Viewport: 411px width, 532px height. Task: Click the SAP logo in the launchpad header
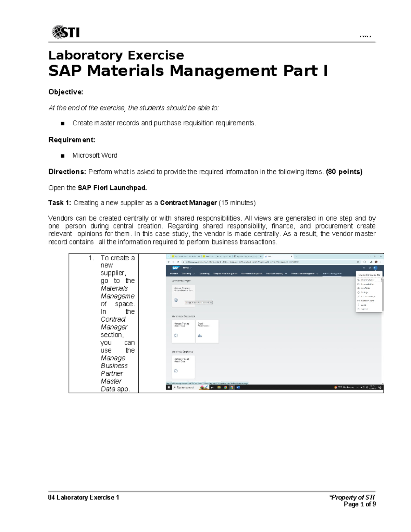174,267
